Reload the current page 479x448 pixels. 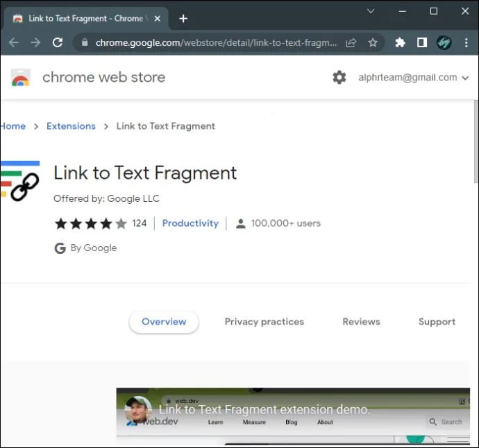(58, 42)
